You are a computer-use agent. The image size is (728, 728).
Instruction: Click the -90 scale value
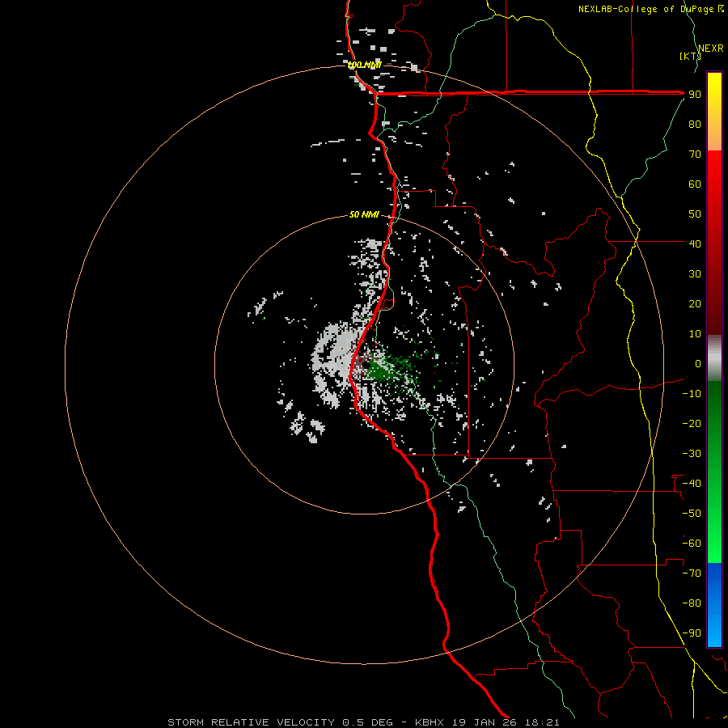692,633
